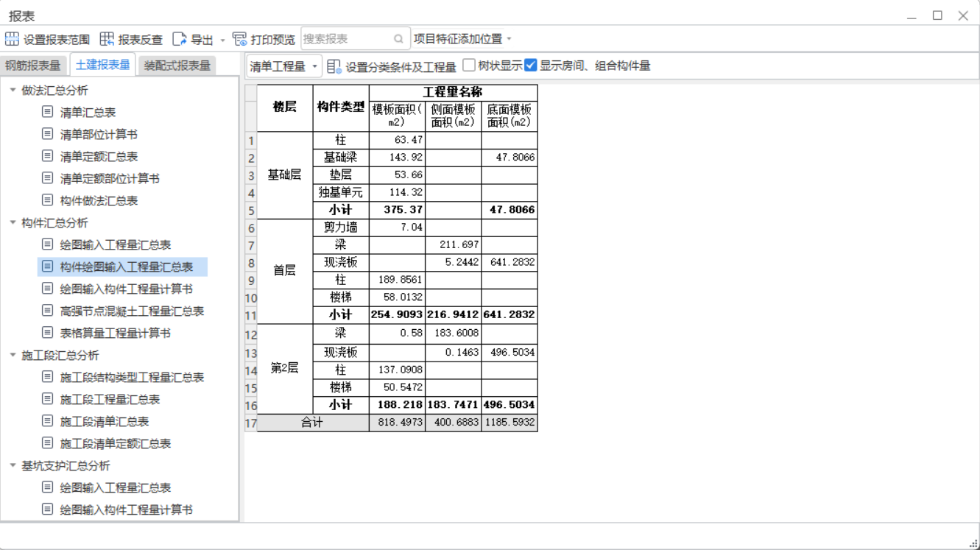
Task: Click the 报表反查 button label
Action: tap(140, 40)
